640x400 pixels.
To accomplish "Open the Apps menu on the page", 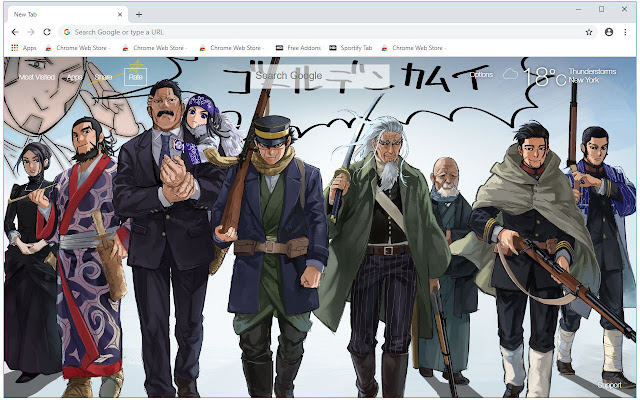I will (74, 77).
